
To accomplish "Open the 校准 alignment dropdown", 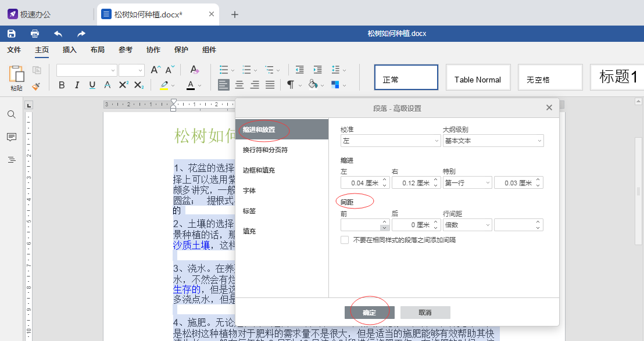I will pyautogui.click(x=391, y=141).
